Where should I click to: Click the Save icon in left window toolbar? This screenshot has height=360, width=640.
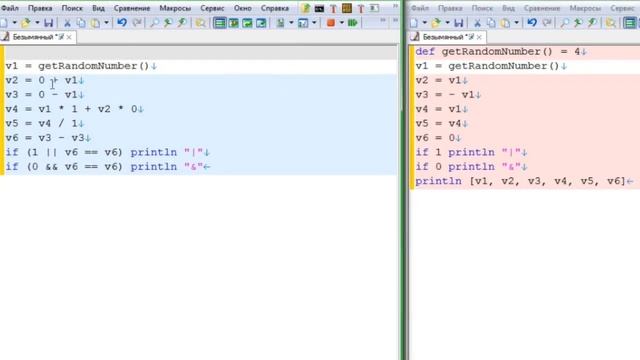pos(49,23)
